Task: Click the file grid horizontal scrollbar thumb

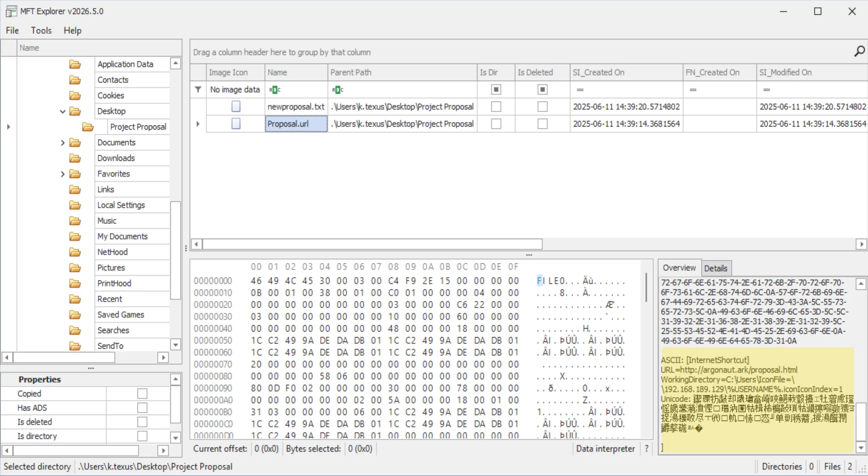Action: tap(372, 244)
